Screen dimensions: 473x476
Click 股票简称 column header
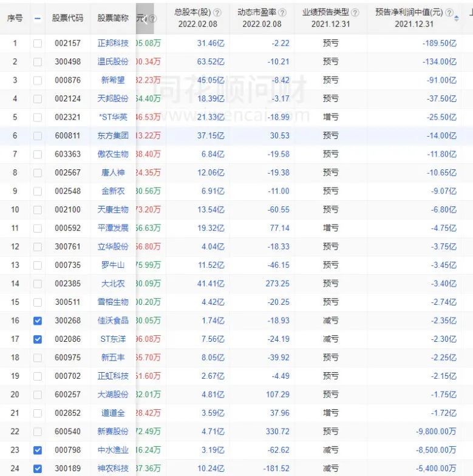tap(113, 18)
